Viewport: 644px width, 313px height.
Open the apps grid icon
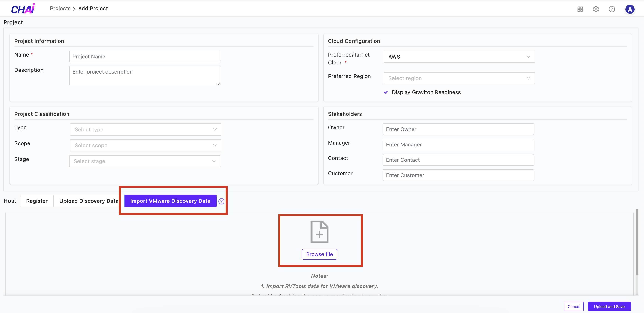pos(580,9)
